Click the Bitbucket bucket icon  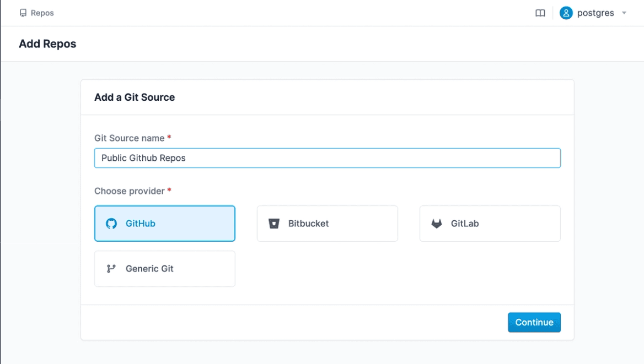click(x=274, y=223)
